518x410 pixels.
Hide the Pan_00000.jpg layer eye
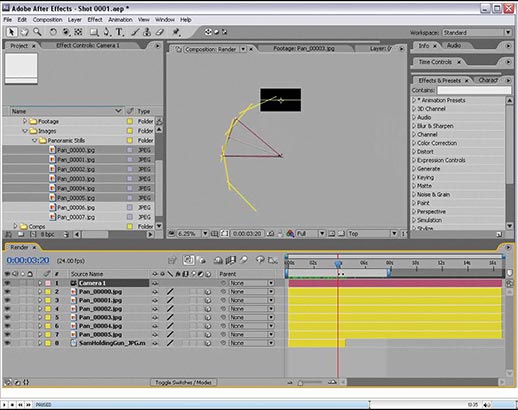point(7,292)
